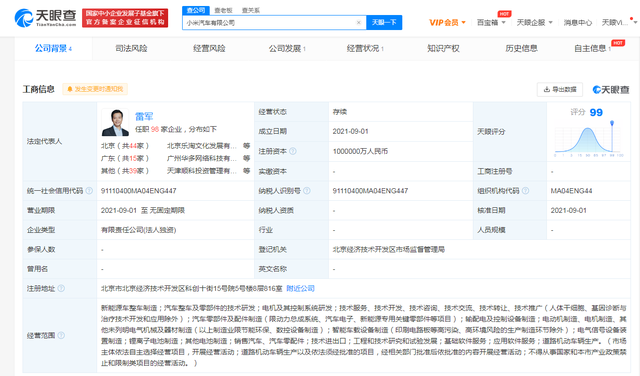
Task: Expand the 天眼企服 dropdown
Action: click(x=534, y=22)
